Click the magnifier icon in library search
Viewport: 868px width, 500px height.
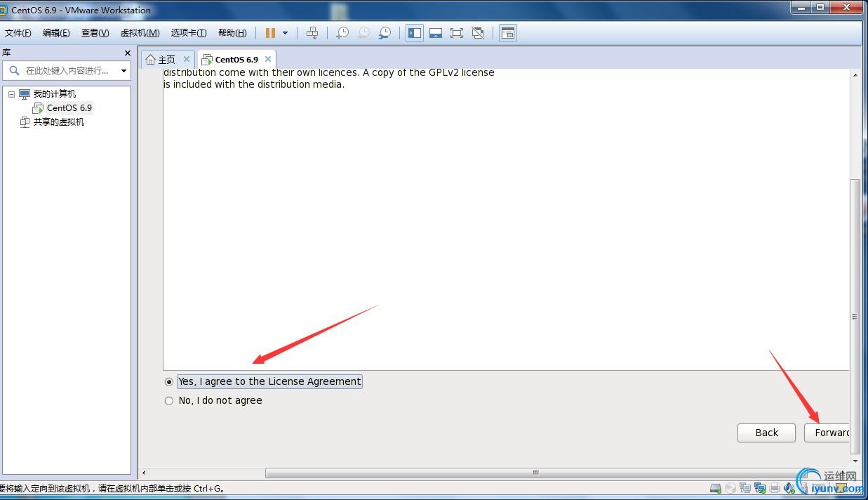coord(14,70)
